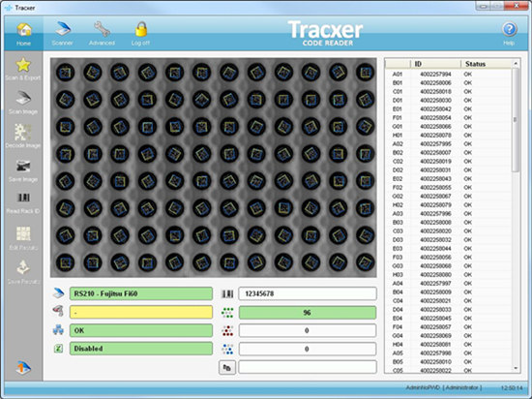Screen dimensions: 532x399
Task: Select row D01 in the results list
Action: (x=448, y=100)
